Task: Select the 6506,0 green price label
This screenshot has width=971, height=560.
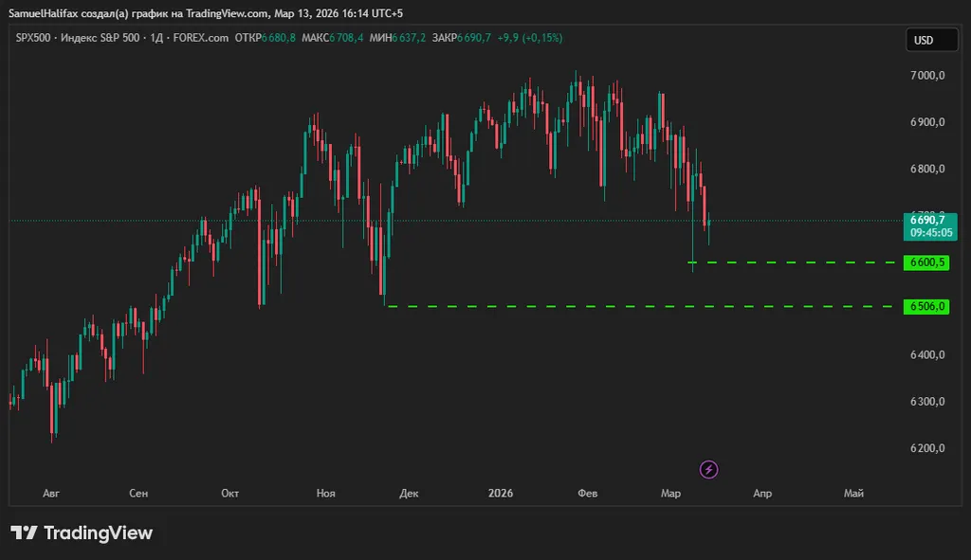Action: [x=927, y=307]
